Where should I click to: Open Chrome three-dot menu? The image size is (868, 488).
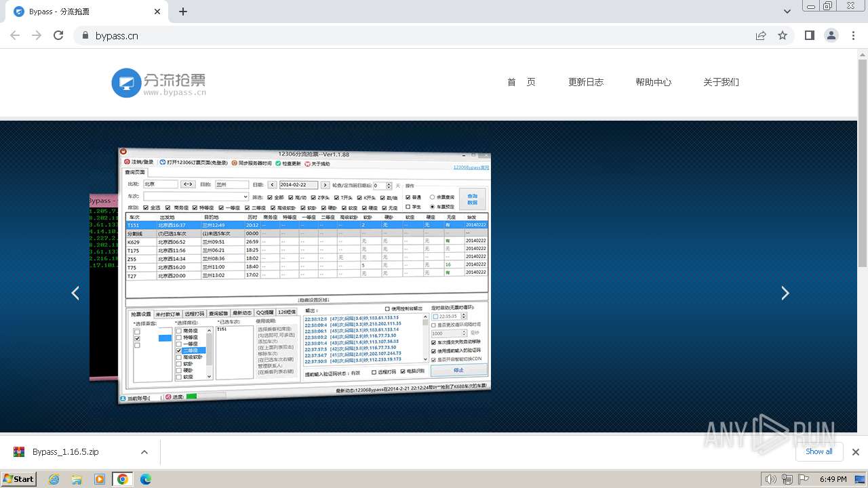click(x=853, y=35)
